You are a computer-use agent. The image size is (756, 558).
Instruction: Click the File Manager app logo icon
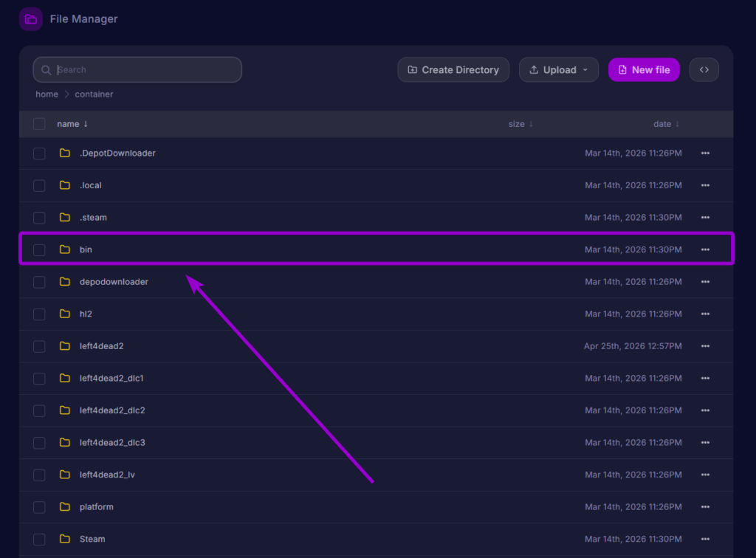tap(30, 18)
